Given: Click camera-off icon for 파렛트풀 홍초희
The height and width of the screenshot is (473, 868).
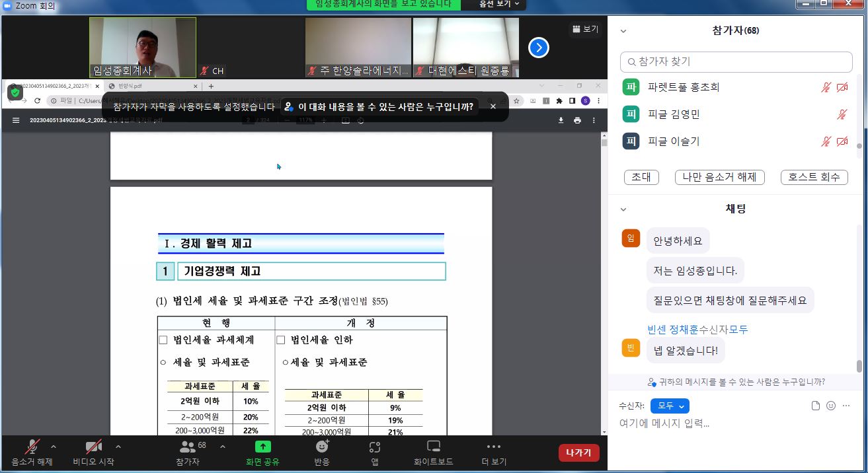Looking at the screenshot, I should [x=842, y=87].
